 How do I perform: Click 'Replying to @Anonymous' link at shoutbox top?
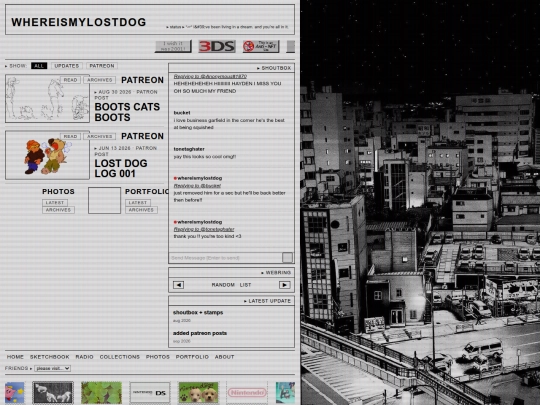point(210,76)
